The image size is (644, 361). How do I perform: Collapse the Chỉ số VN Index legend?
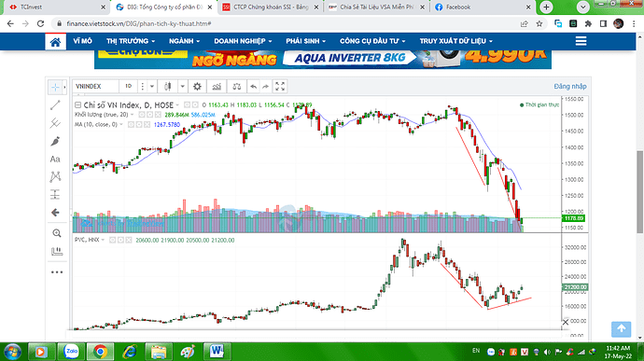click(77, 105)
